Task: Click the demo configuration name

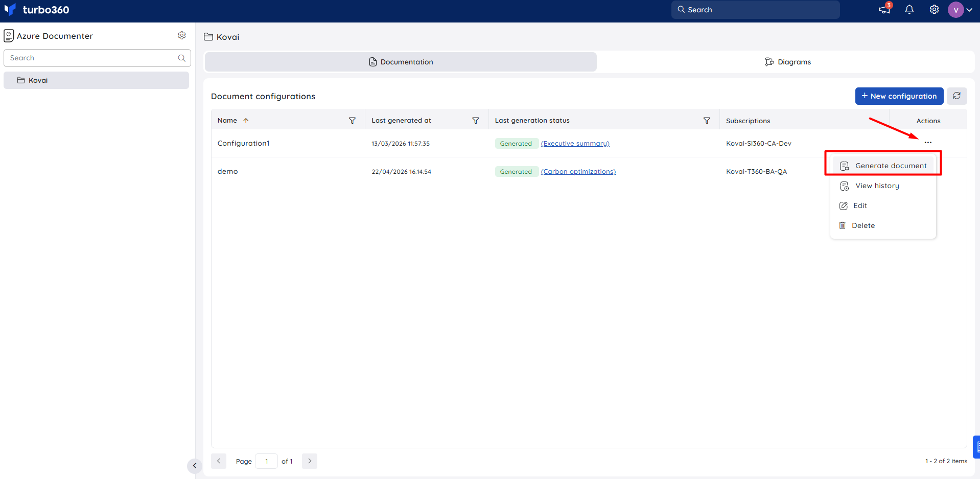Action: pyautogui.click(x=227, y=171)
